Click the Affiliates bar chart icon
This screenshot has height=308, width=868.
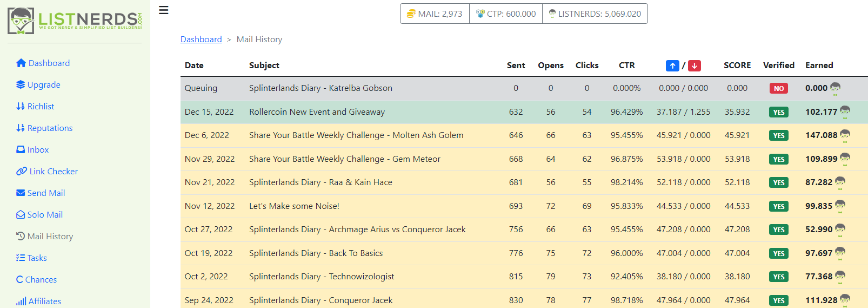pos(21,301)
